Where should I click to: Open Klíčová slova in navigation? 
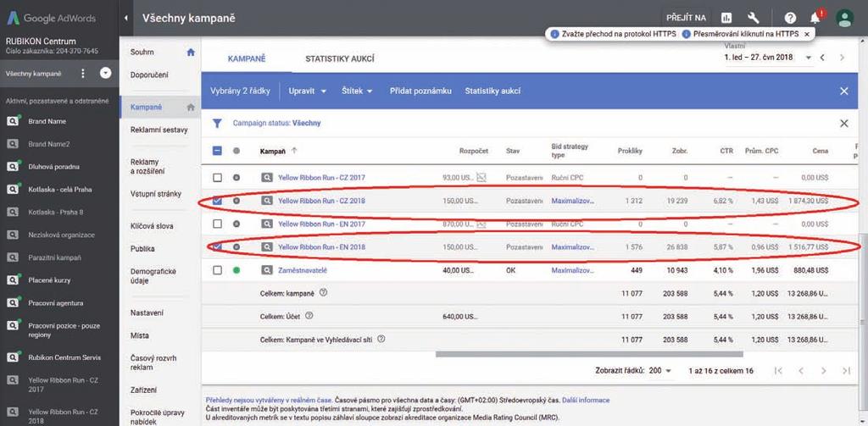click(x=152, y=226)
